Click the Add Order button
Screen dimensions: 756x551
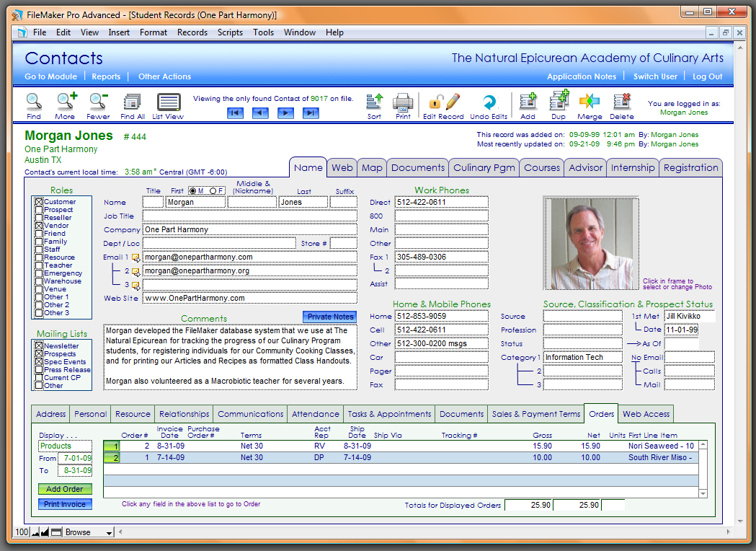[x=65, y=489]
